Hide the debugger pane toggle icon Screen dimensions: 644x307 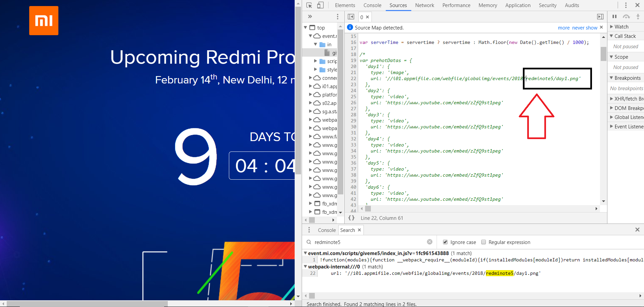tap(600, 17)
